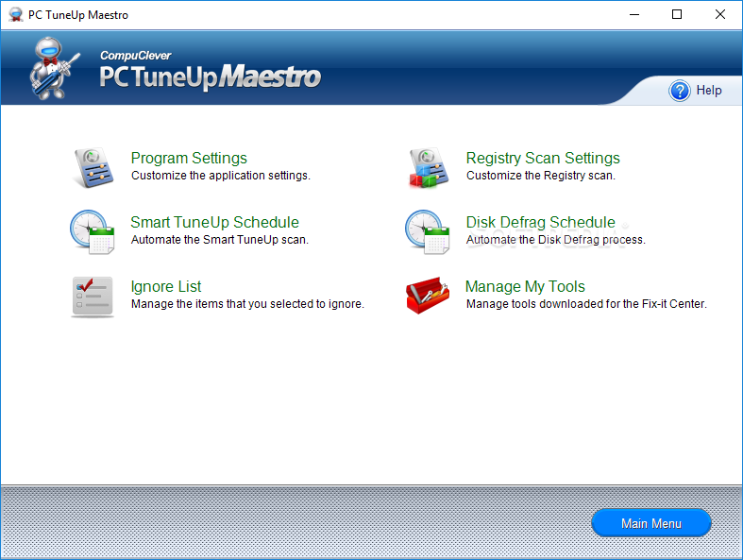743x560 pixels.
Task: Click the PC TuneUp Maestro header logo text
Action: 210,70
